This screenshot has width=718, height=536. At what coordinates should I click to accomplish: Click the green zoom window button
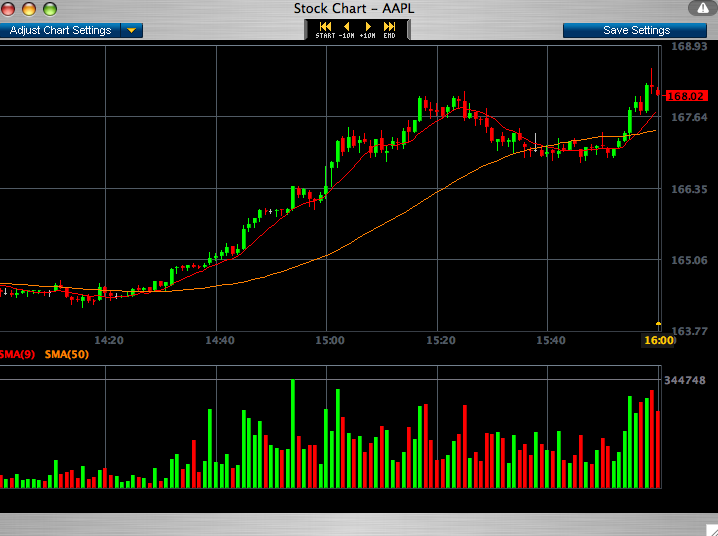point(49,9)
